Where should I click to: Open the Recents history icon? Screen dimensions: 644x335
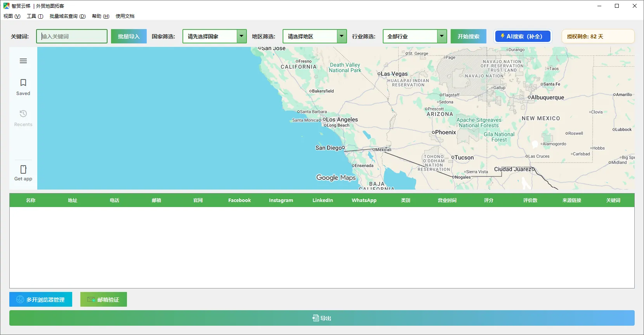(23, 114)
